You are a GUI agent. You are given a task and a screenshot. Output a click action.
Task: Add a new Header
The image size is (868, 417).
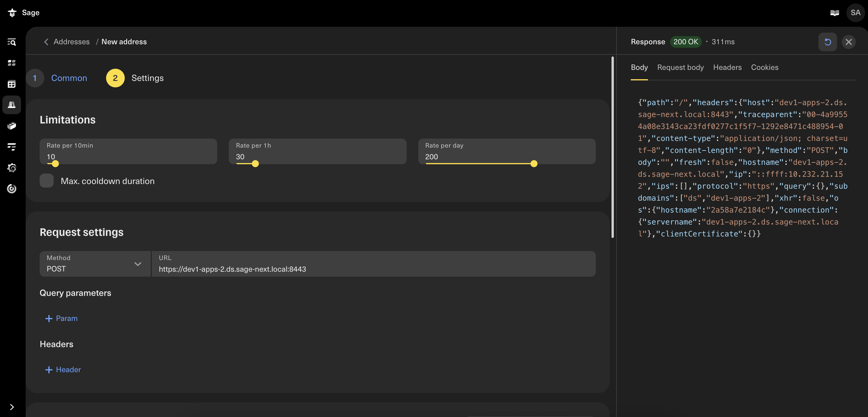tap(63, 370)
